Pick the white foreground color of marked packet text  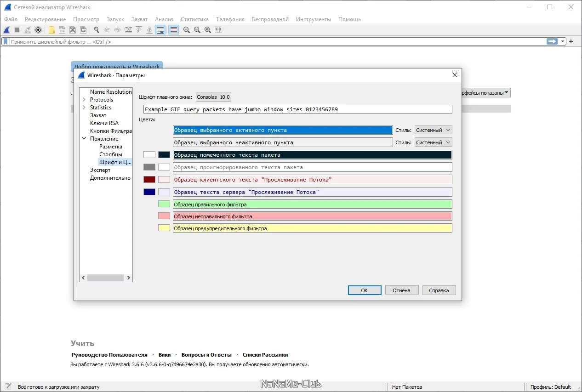[149, 155]
